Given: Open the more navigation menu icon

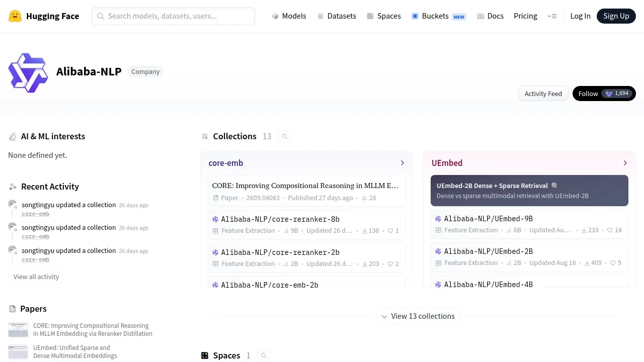Looking at the screenshot, I should [552, 16].
